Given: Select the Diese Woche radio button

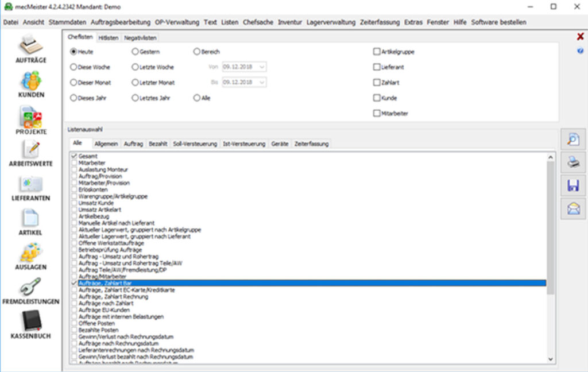Looking at the screenshot, I should tap(73, 67).
